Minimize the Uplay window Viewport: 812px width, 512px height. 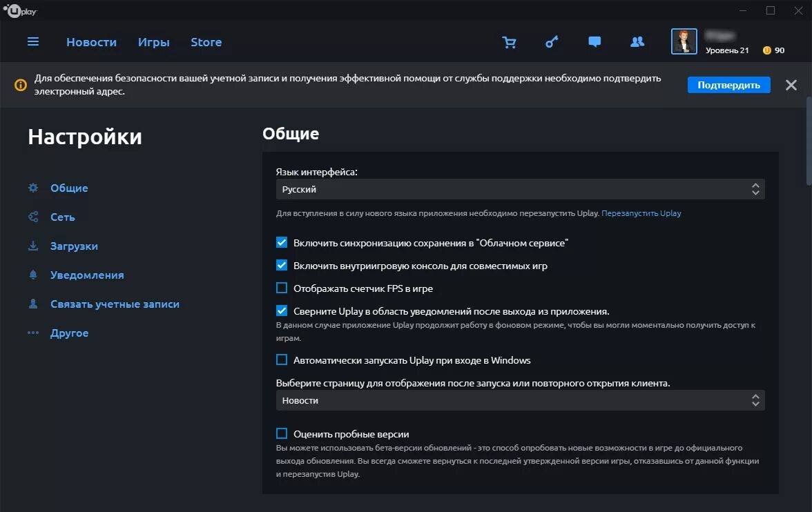click(743, 10)
